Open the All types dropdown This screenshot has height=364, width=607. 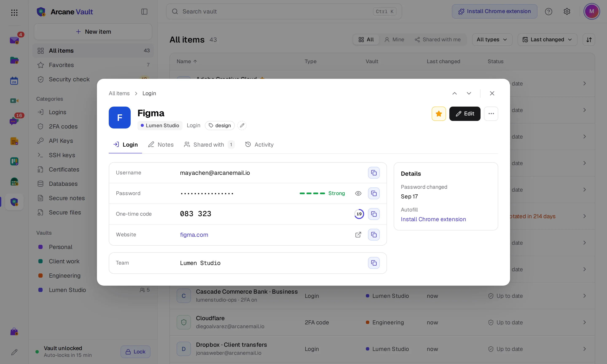(x=492, y=39)
